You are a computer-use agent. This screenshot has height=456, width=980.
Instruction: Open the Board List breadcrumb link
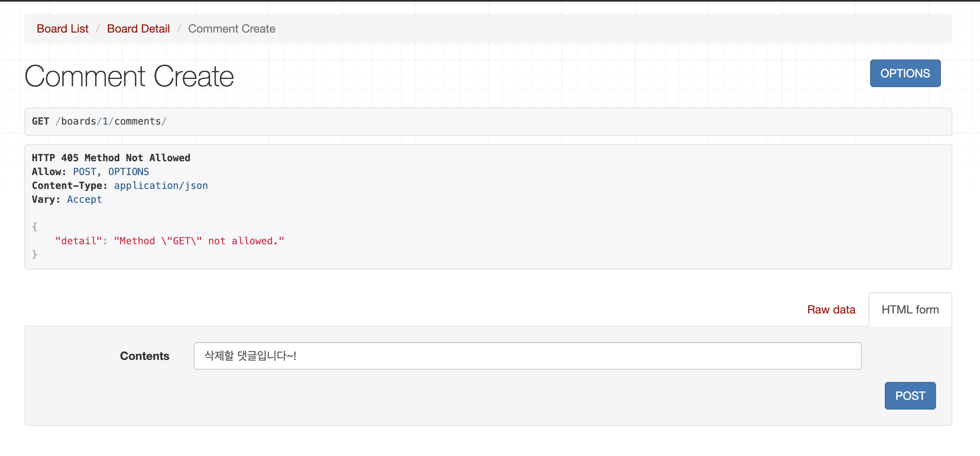(x=62, y=29)
